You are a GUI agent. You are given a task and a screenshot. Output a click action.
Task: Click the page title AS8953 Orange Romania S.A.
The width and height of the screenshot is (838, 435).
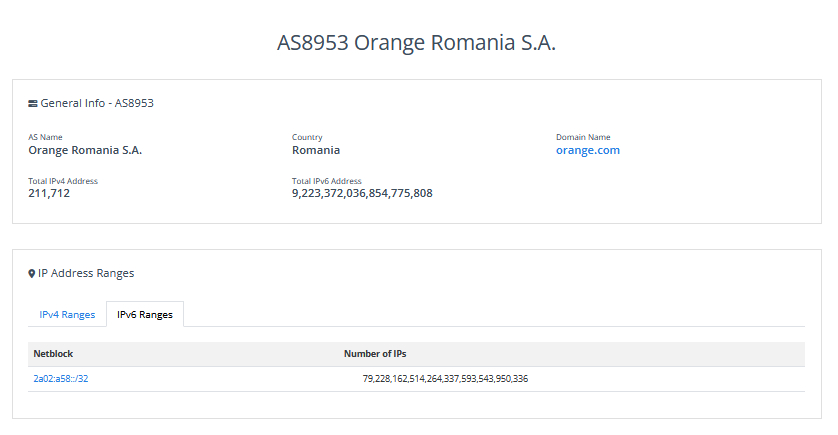coord(416,43)
